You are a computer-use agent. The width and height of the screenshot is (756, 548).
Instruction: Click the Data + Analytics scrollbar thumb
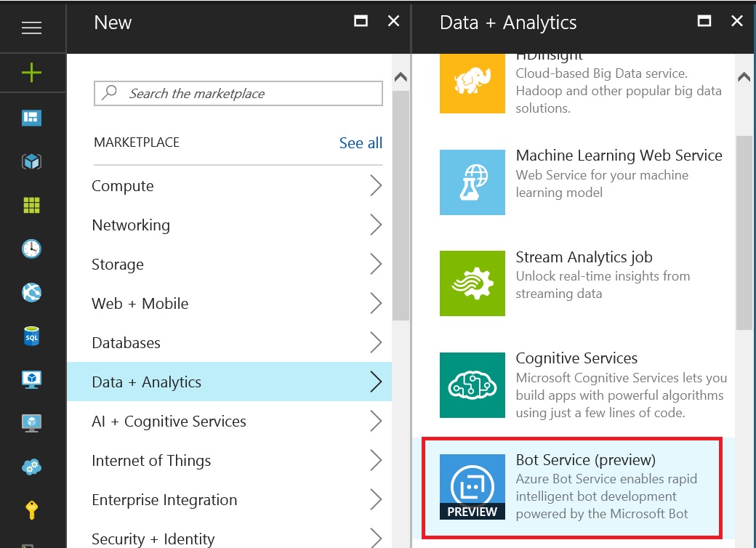(744, 233)
